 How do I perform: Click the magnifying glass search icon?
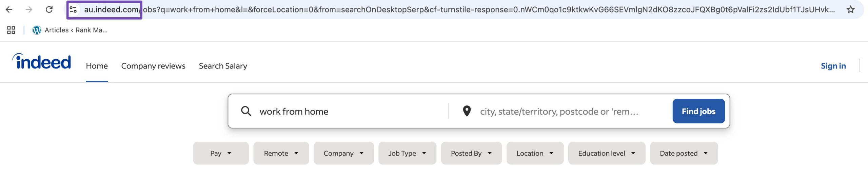tap(246, 111)
